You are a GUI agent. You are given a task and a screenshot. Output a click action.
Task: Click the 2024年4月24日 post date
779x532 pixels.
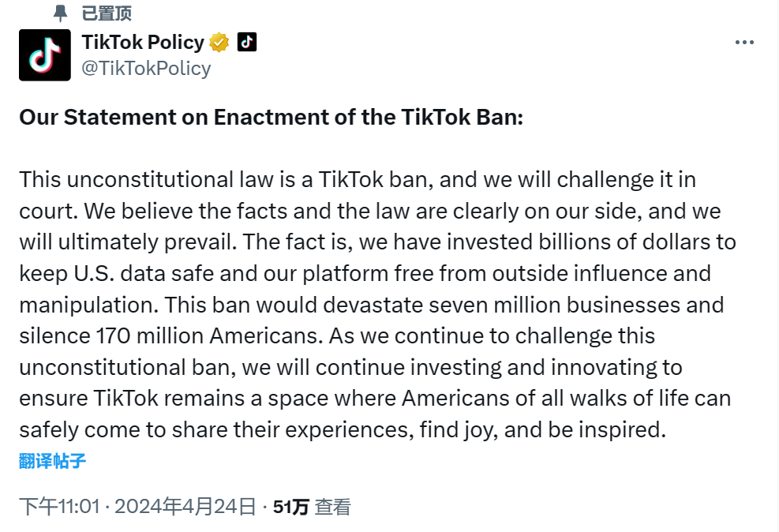185,507
